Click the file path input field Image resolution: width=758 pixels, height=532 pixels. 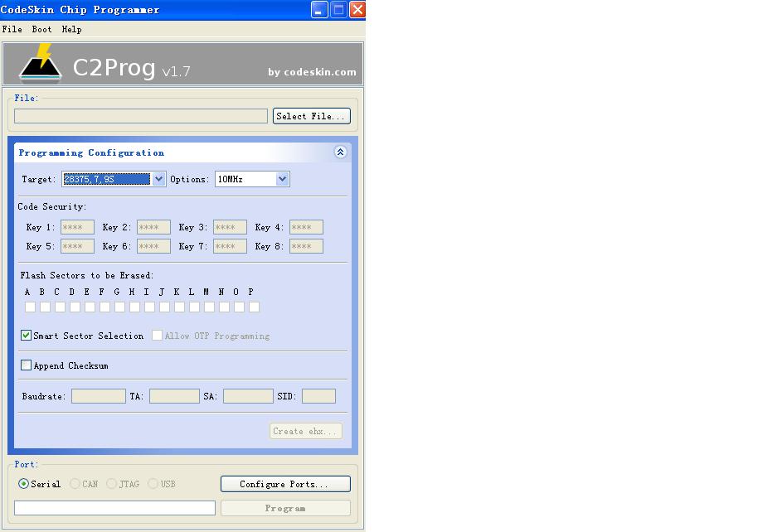point(141,116)
